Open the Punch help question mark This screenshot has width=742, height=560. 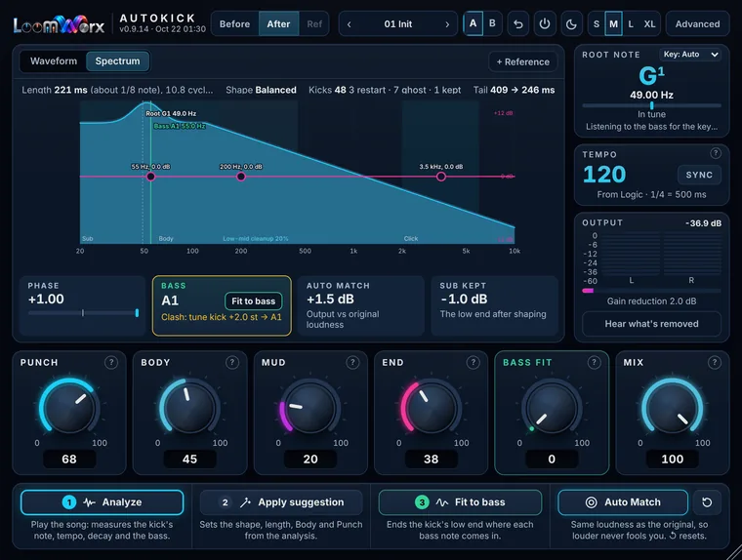coord(110,362)
